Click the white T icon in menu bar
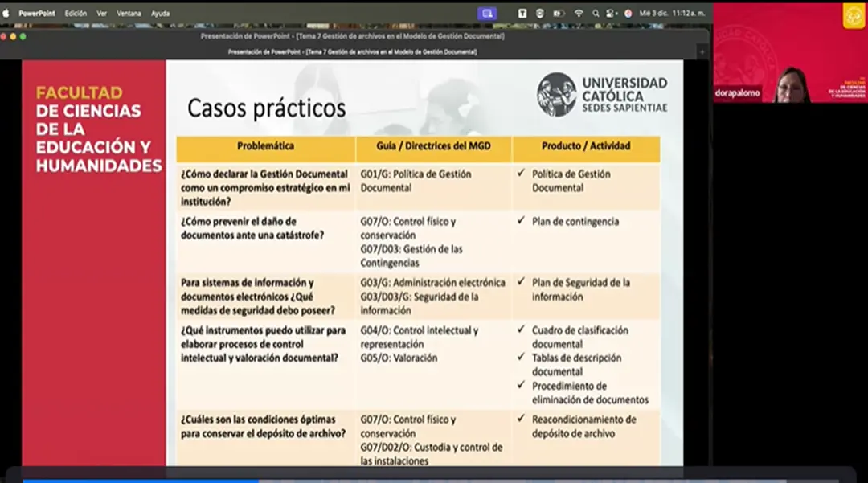The image size is (868, 483). [x=522, y=14]
